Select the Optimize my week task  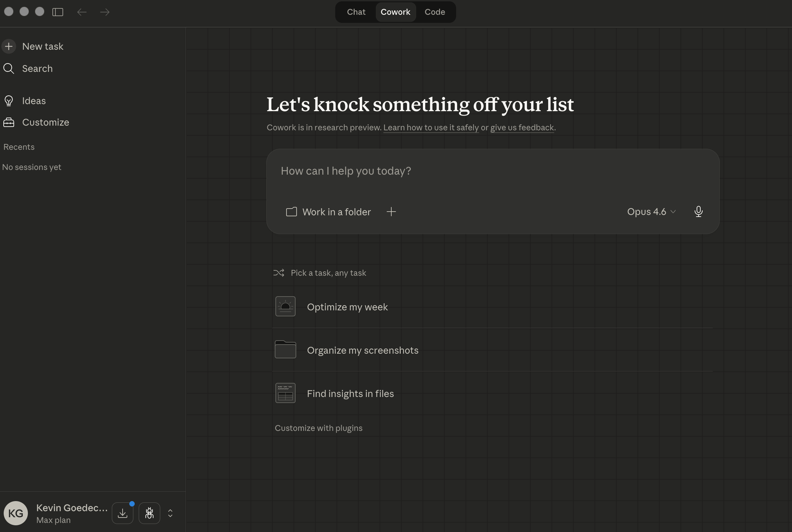click(348, 306)
